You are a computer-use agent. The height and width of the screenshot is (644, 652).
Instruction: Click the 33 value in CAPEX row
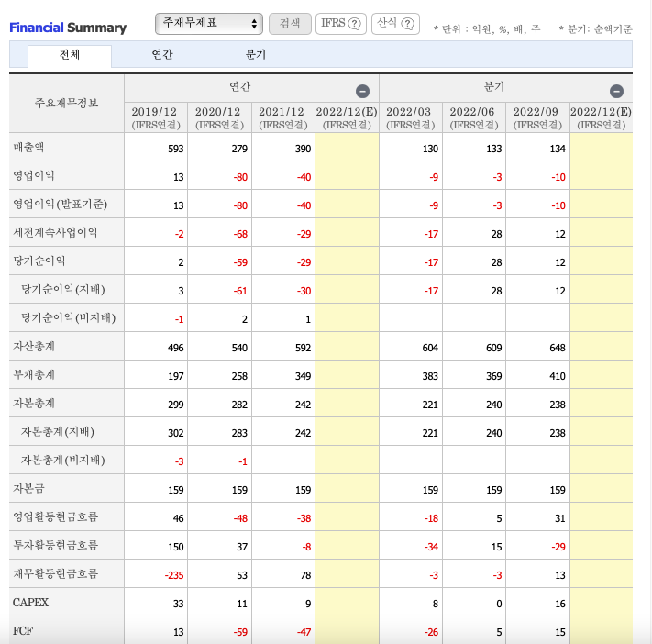tap(179, 604)
